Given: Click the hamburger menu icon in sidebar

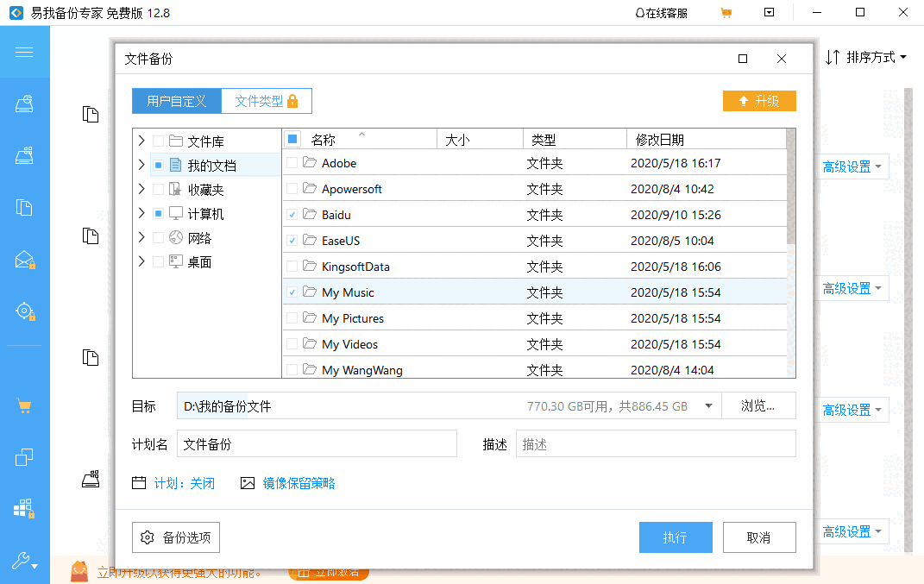Looking at the screenshot, I should 24,52.
